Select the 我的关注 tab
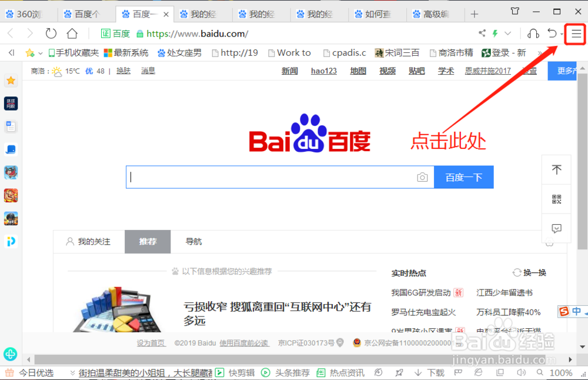 [x=89, y=242]
